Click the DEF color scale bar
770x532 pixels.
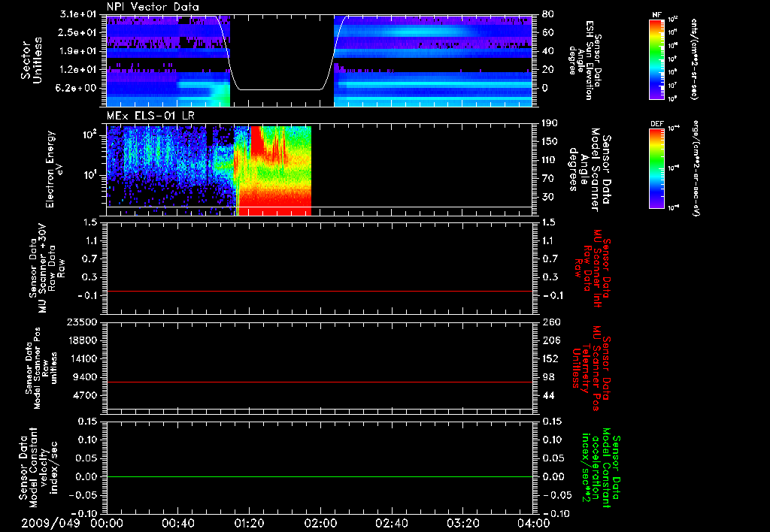pos(656,168)
